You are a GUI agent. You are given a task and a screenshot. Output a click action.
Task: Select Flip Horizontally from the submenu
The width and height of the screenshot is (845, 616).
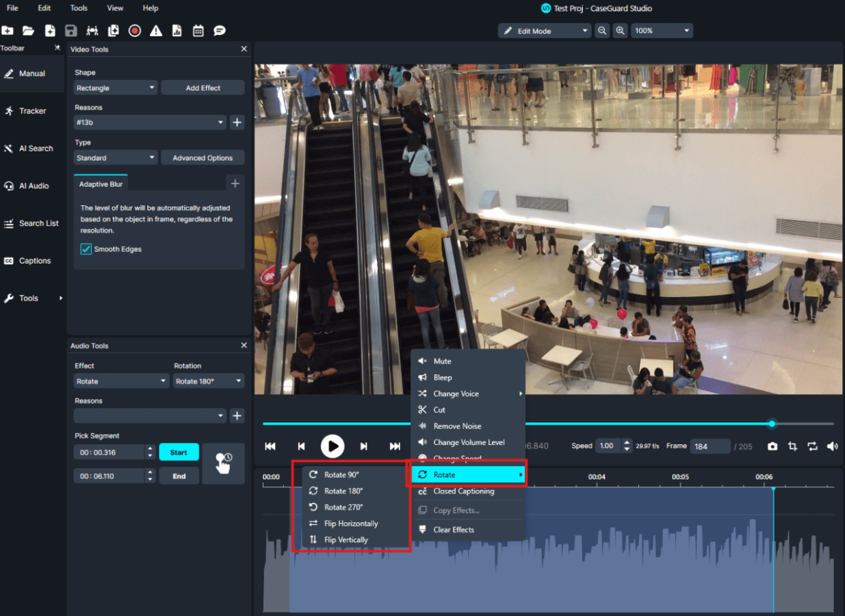[x=350, y=524]
